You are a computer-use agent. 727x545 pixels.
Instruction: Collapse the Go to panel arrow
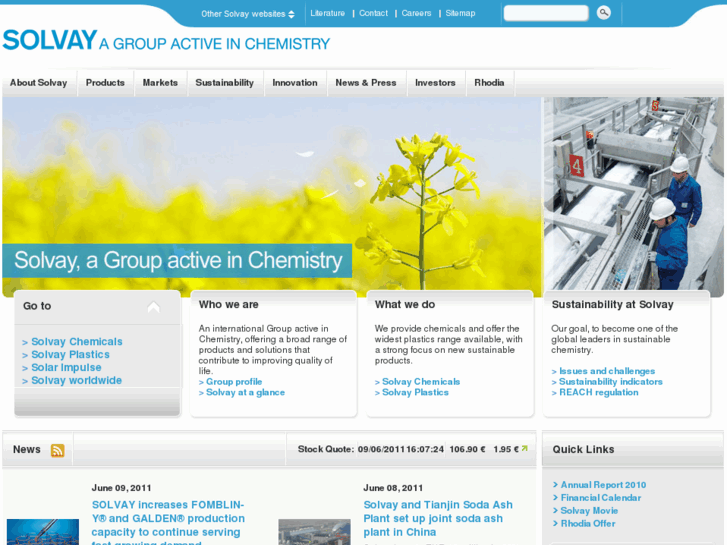(x=153, y=307)
